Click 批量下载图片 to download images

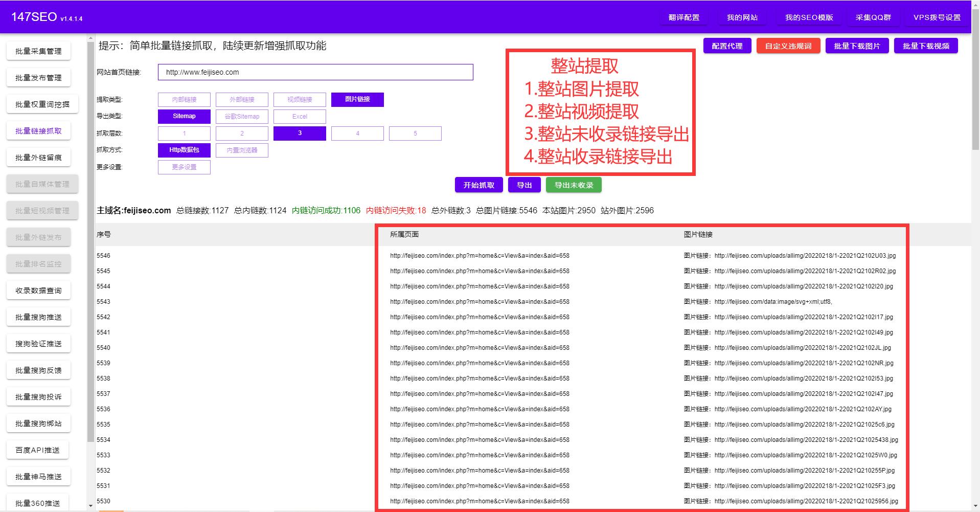pyautogui.click(x=857, y=46)
